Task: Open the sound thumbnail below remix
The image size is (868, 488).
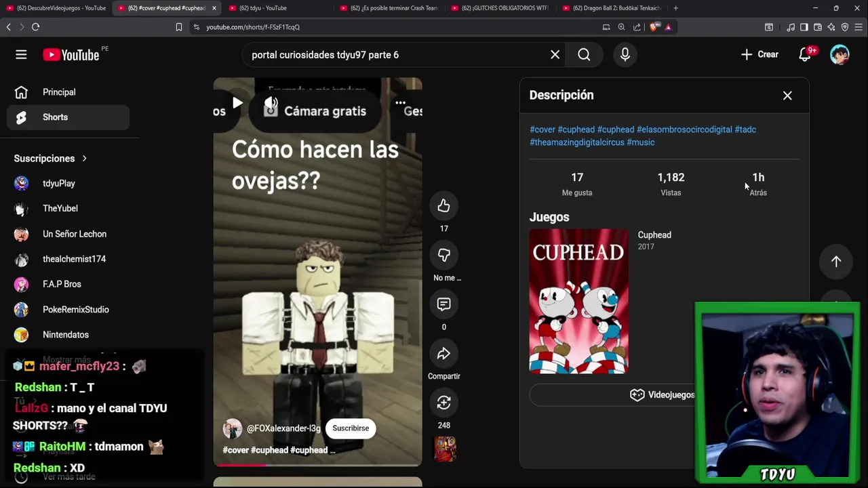Action: click(x=445, y=449)
